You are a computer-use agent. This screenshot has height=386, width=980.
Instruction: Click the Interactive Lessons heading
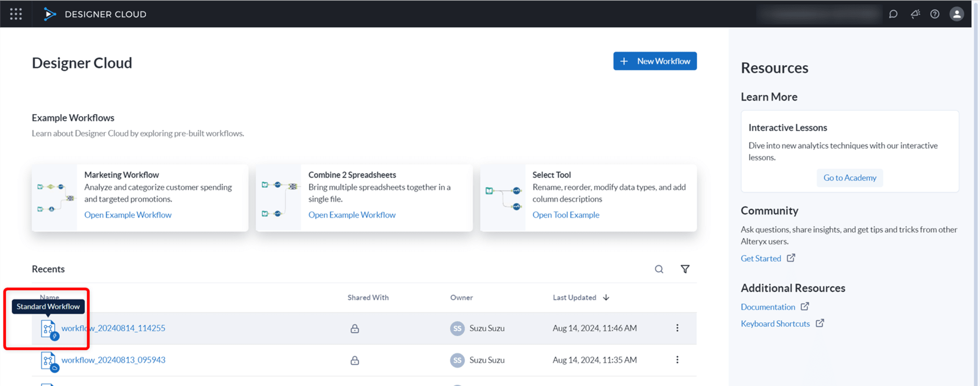[787, 128]
